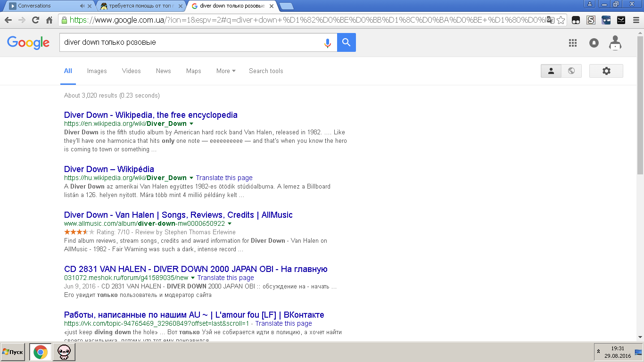Click the 'About 3,020 results' count text
This screenshot has height=362, width=644.
(x=112, y=96)
